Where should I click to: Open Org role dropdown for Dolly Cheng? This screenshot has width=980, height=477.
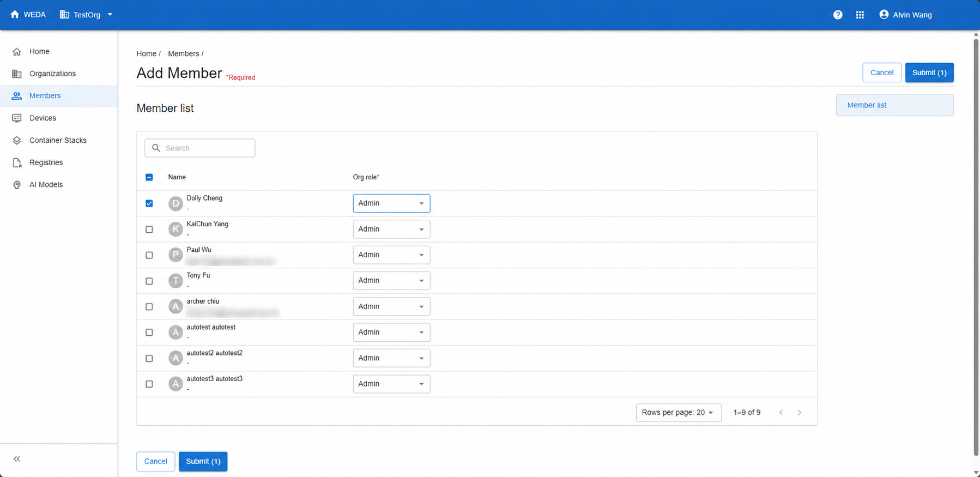click(391, 203)
